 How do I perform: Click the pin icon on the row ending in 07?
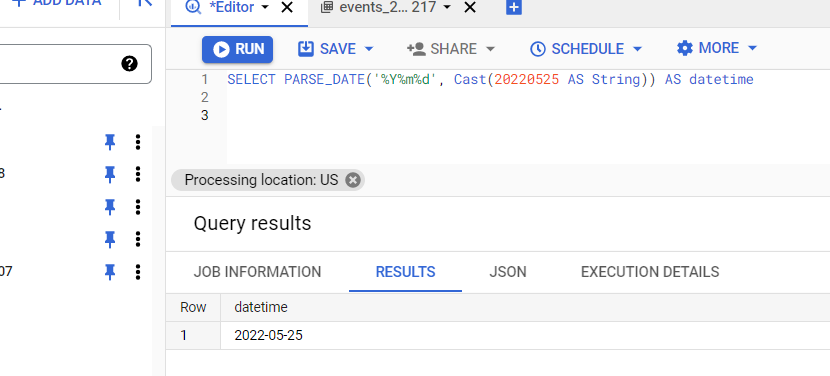110,272
